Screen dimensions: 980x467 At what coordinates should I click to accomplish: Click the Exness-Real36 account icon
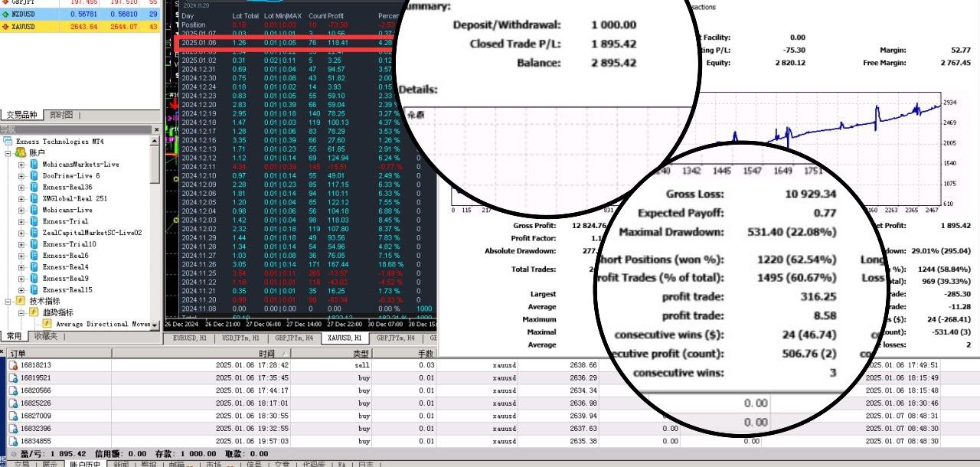33,187
